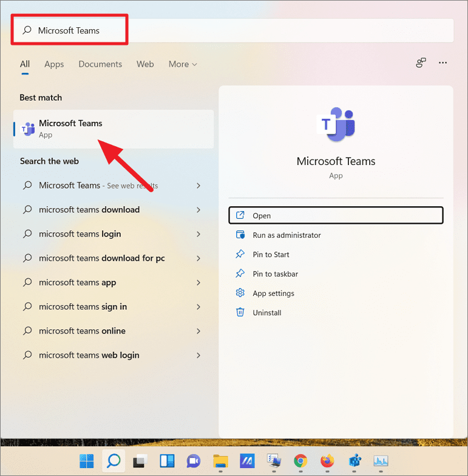Click Run as administrator
The width and height of the screenshot is (468, 476).
point(336,235)
